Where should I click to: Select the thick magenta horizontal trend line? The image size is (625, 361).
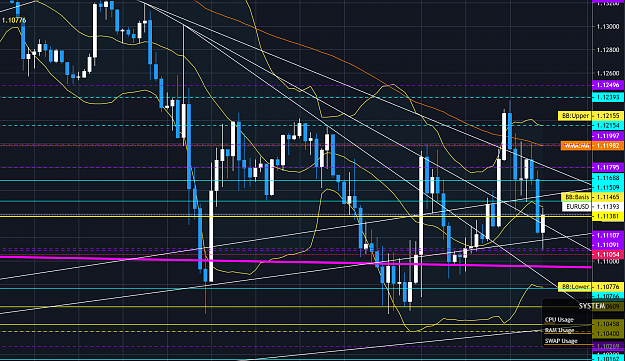tap(295, 262)
